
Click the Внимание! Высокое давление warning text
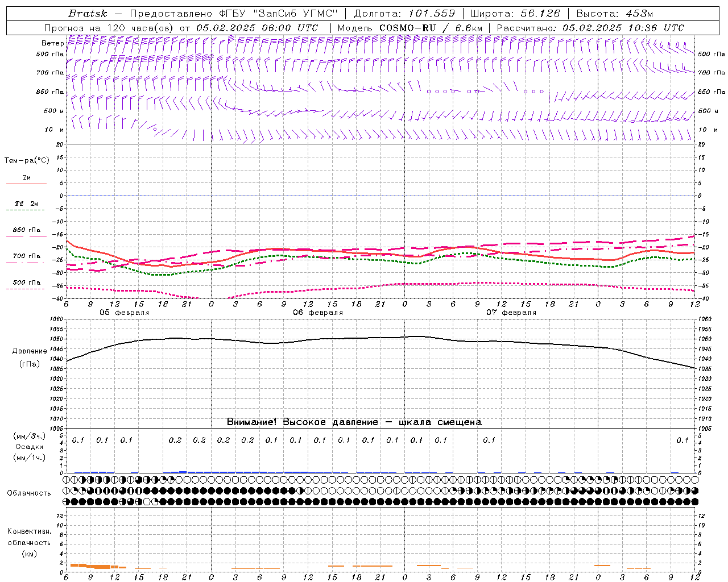tap(354, 422)
